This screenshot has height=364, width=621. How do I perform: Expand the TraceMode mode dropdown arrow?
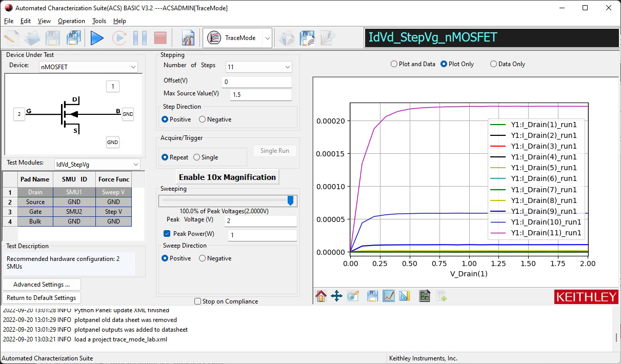click(x=267, y=38)
